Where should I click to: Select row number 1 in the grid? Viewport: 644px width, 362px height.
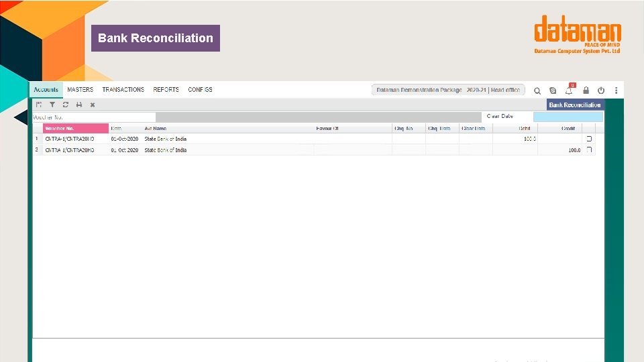36,139
